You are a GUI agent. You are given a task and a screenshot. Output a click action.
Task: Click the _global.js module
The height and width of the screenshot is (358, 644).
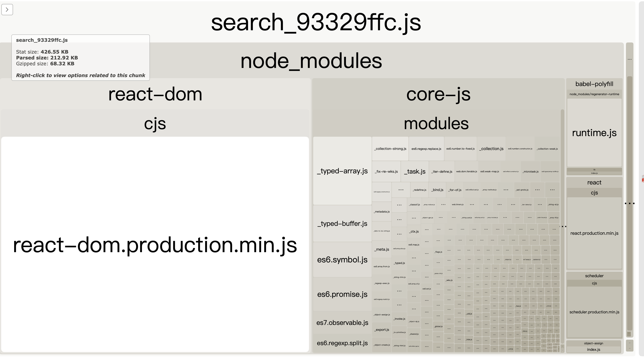coord(438,326)
